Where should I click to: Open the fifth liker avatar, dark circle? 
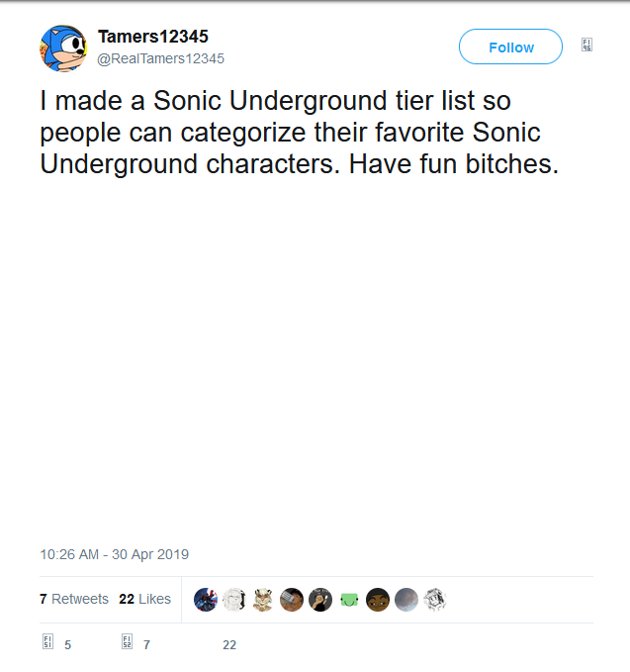point(320,600)
